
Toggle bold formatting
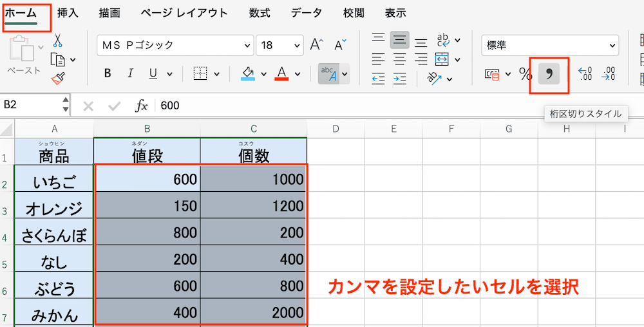click(108, 73)
